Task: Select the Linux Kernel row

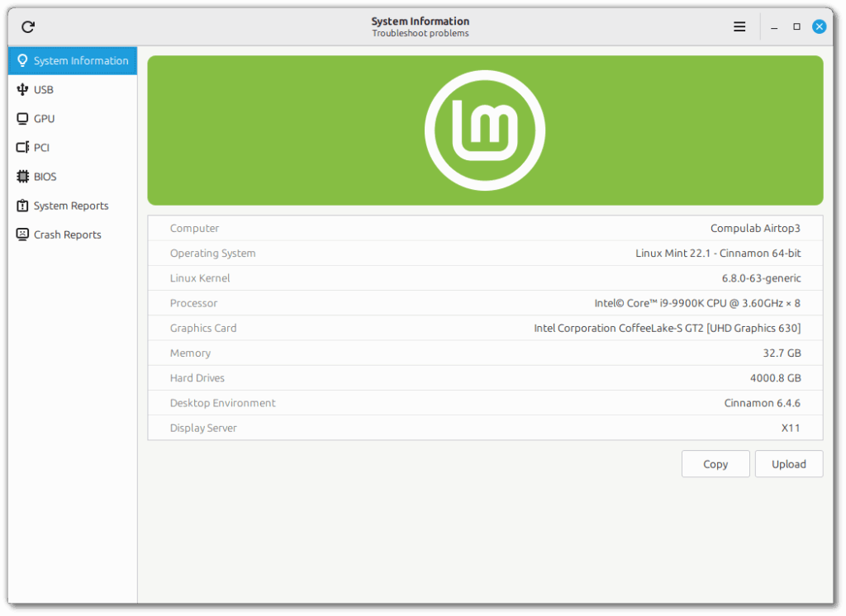Action: pyautogui.click(x=485, y=277)
